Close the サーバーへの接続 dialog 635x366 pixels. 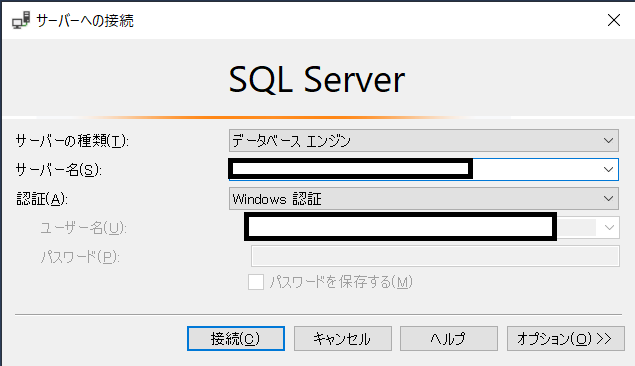click(614, 20)
